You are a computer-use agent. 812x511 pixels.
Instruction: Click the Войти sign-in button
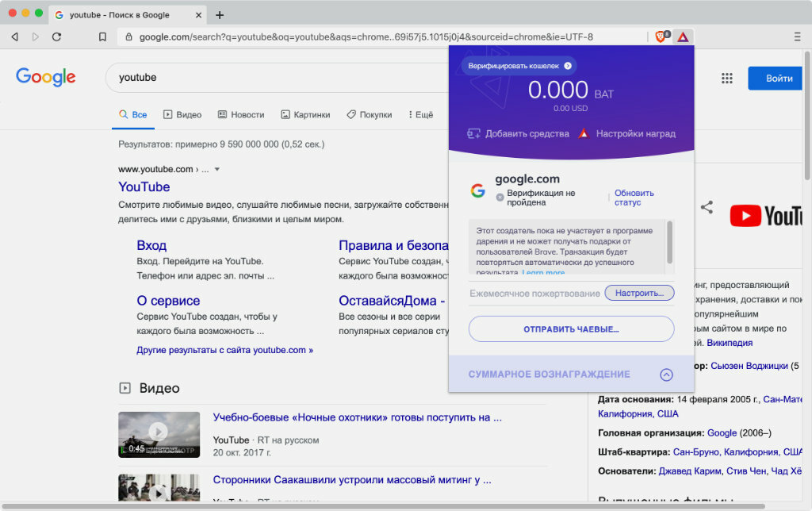click(776, 79)
